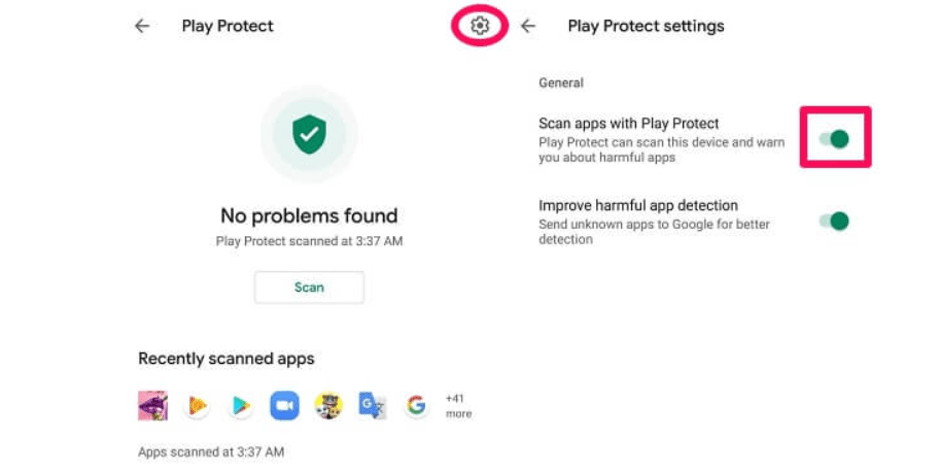Click the General section header
Viewport: 941px width, 472px height.
561,83
